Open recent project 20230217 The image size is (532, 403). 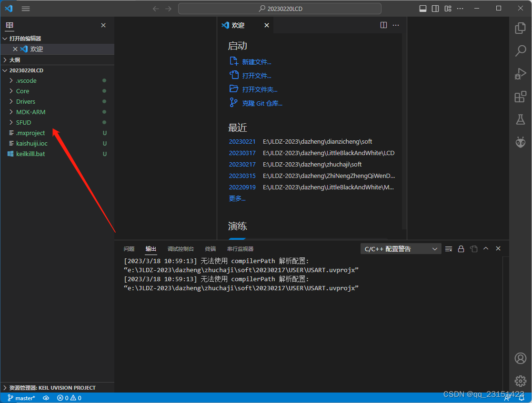pos(242,164)
